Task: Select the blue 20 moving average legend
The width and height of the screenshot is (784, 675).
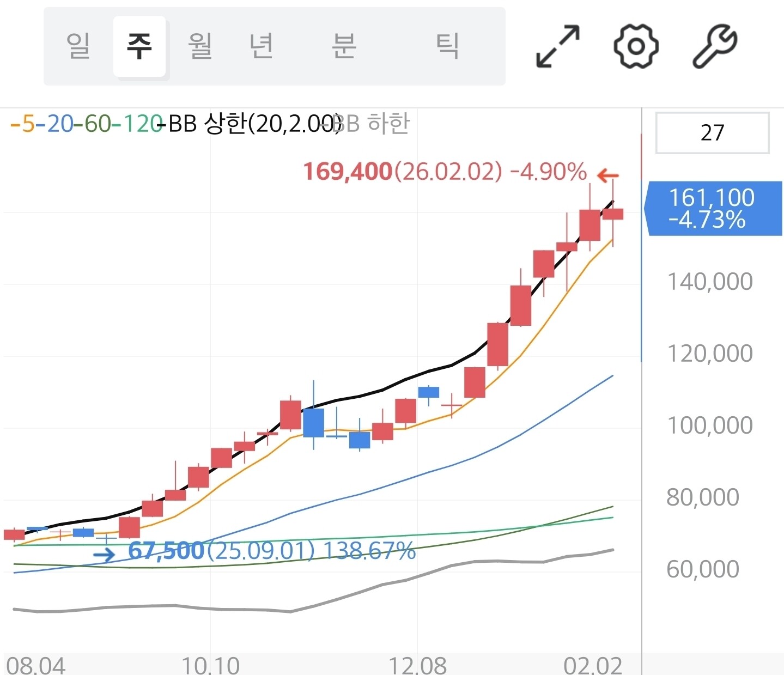Action: [x=54, y=124]
